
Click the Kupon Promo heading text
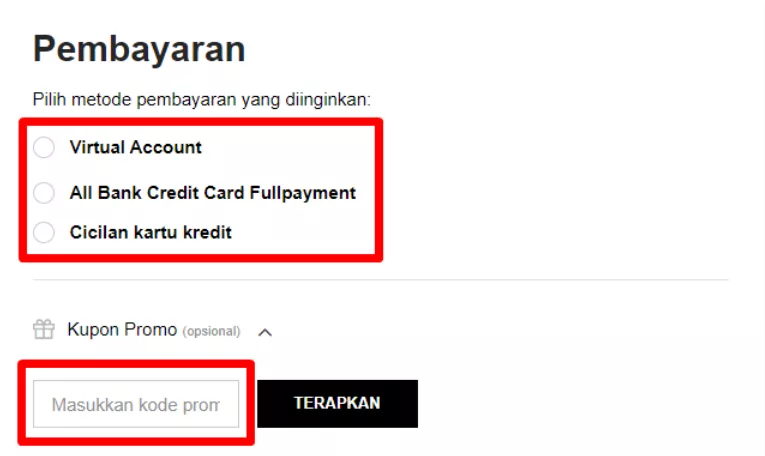tap(122, 330)
